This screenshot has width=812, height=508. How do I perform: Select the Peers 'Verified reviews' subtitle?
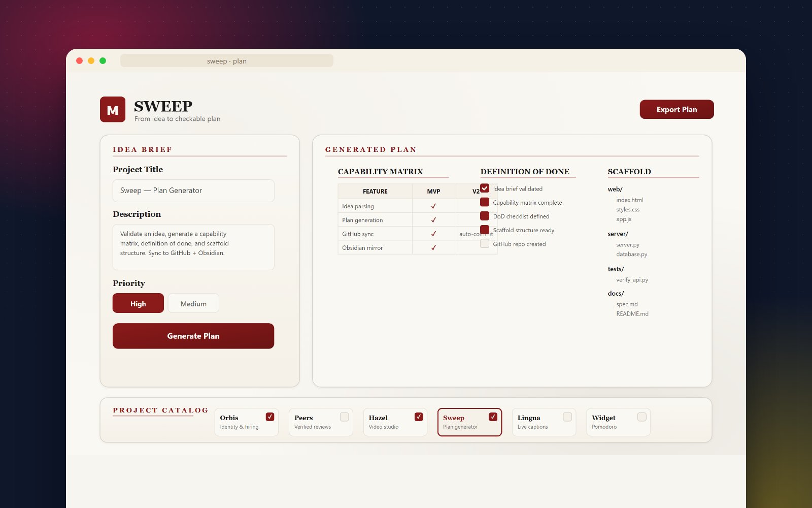coord(313,427)
